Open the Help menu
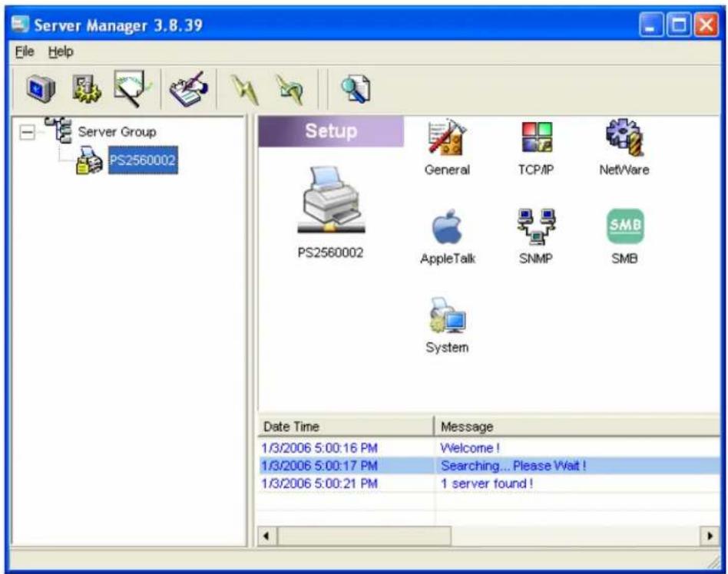The image size is (728, 574). (61, 51)
